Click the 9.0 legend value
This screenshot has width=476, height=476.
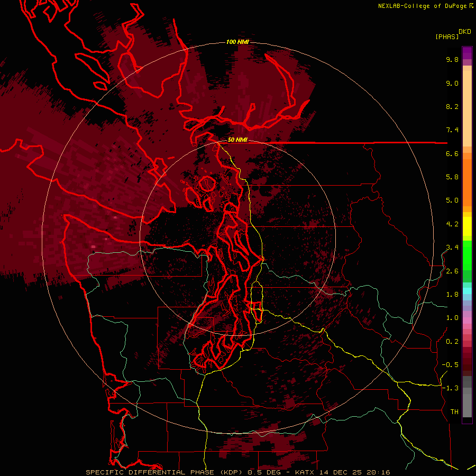452,84
